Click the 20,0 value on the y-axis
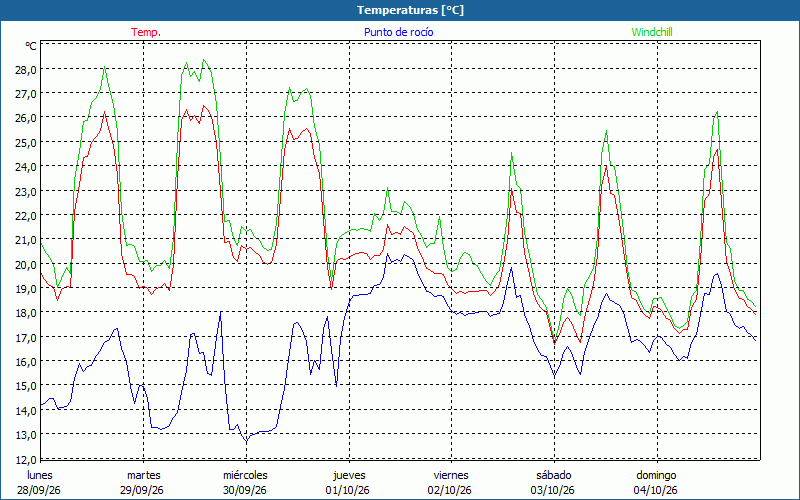The width and height of the screenshot is (800, 500). (x=26, y=264)
